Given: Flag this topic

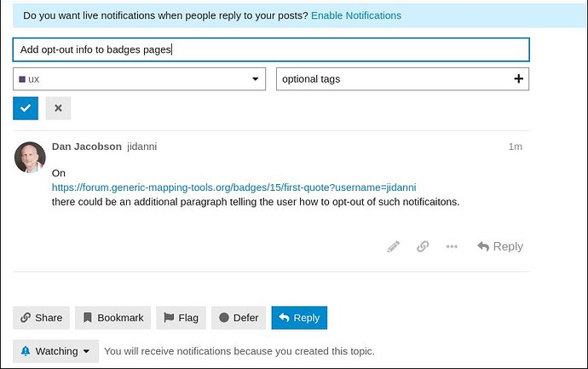Looking at the screenshot, I should 182,318.
